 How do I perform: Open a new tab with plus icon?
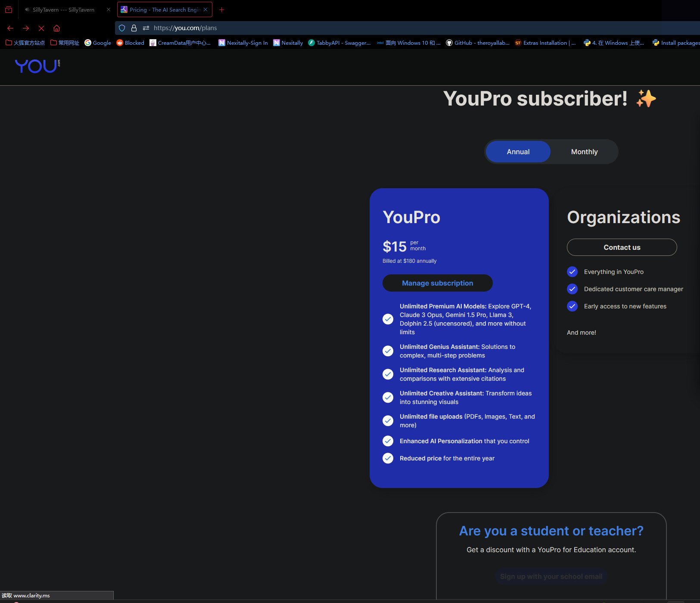tap(221, 9)
